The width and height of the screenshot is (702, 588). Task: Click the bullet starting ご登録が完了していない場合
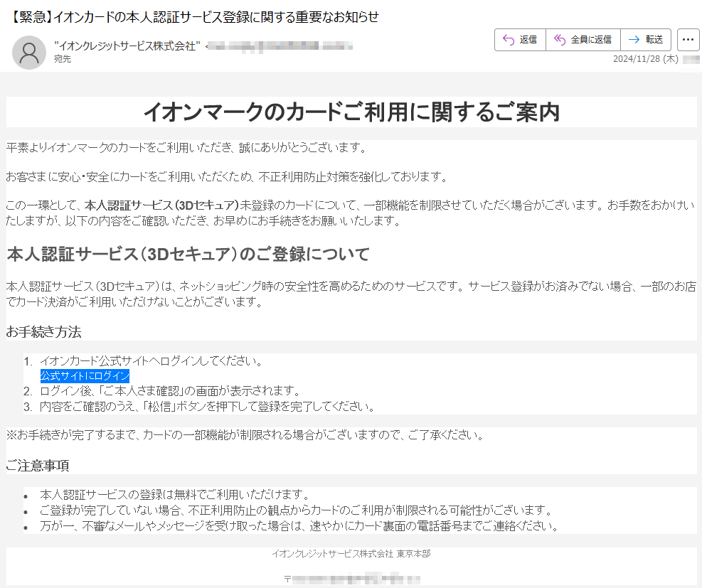[297, 510]
